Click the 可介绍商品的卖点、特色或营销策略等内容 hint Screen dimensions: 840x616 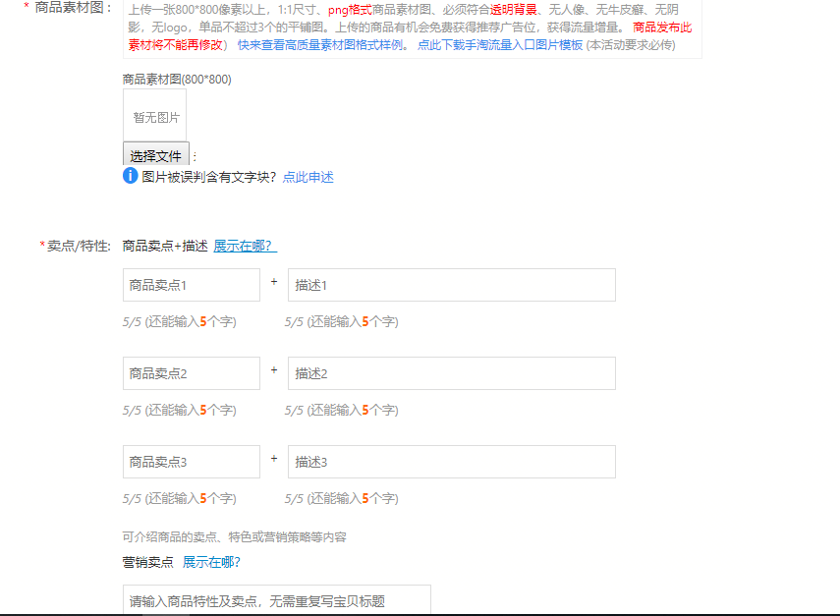pos(234,536)
